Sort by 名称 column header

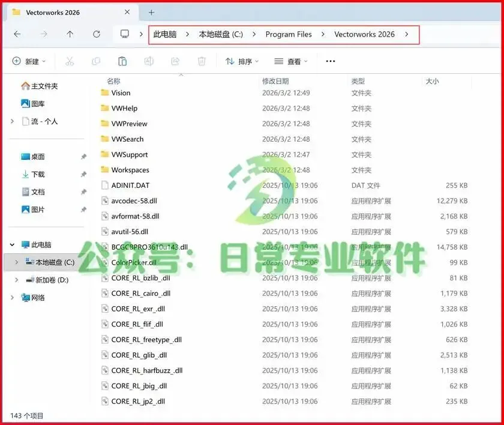coord(113,81)
